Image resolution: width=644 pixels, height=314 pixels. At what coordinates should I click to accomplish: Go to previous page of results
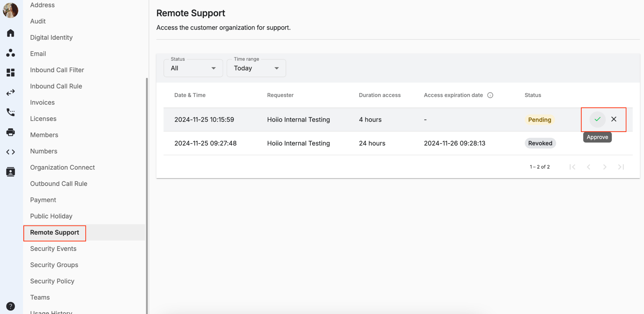pyautogui.click(x=588, y=167)
